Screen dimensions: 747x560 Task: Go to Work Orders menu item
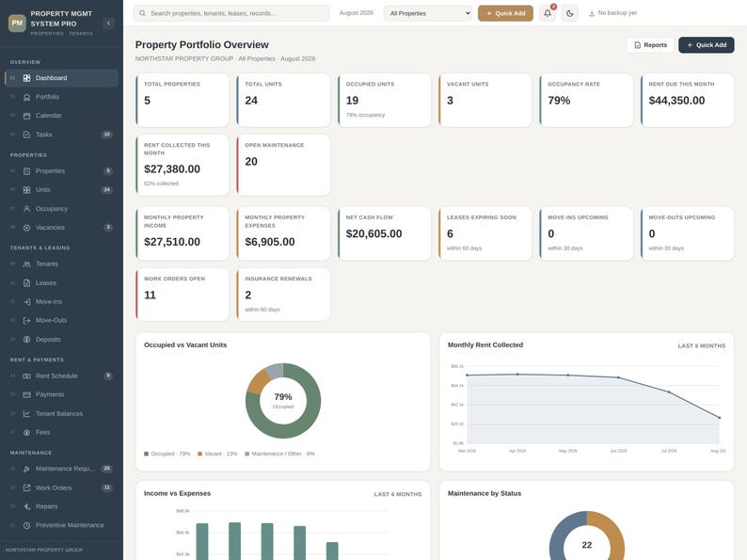61,488
